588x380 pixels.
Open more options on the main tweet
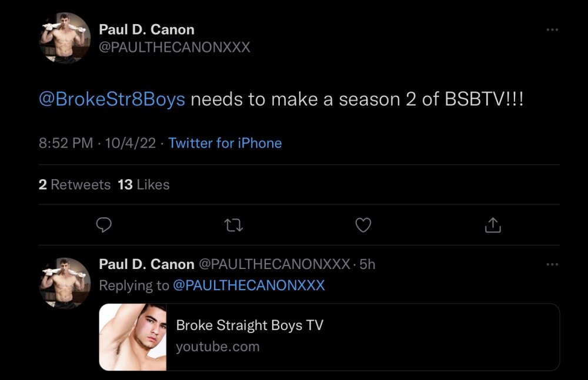pyautogui.click(x=552, y=30)
